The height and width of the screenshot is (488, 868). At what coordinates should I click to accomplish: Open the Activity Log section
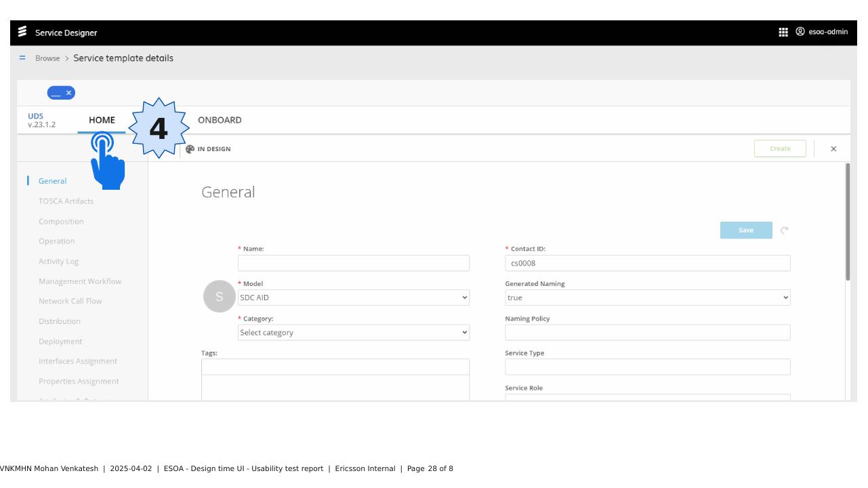pyautogui.click(x=59, y=262)
